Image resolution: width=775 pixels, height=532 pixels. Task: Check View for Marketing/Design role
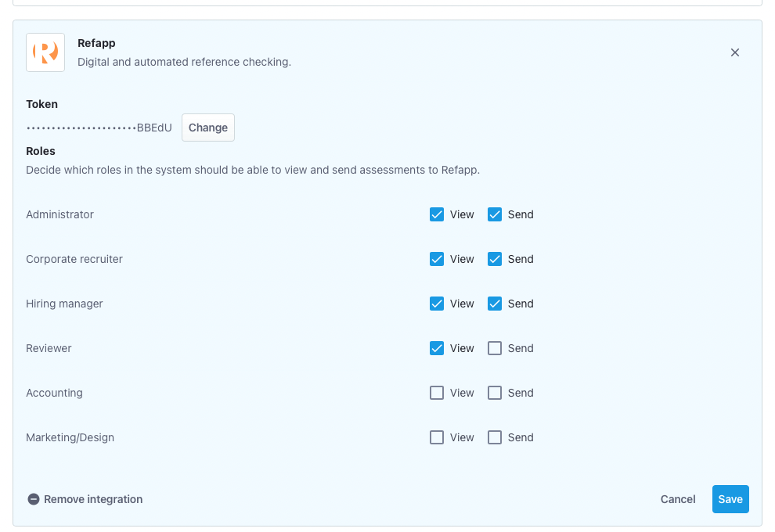click(x=437, y=437)
